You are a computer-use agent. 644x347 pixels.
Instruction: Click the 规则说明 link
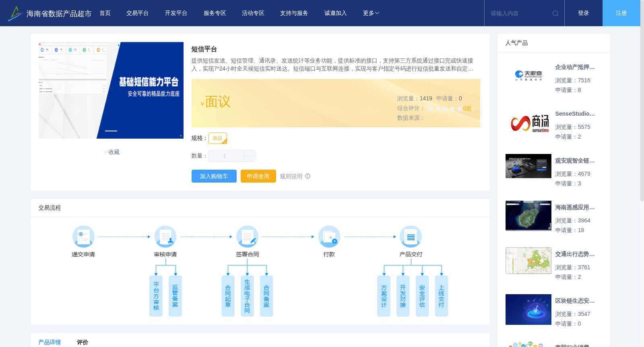(291, 176)
